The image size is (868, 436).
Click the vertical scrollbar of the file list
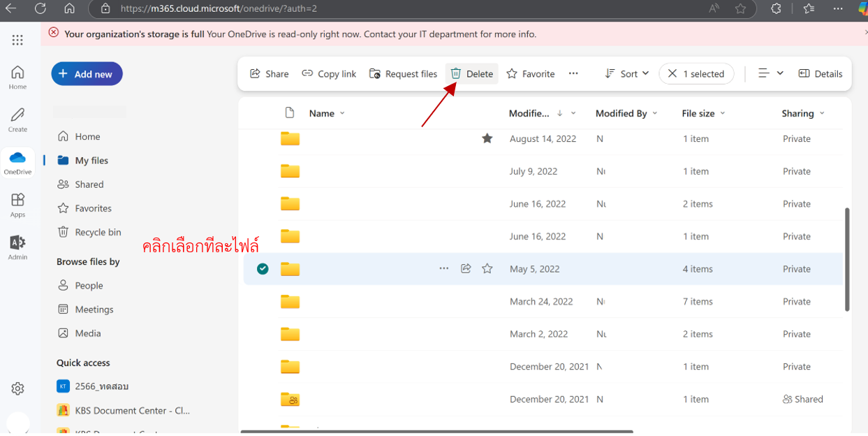848,259
